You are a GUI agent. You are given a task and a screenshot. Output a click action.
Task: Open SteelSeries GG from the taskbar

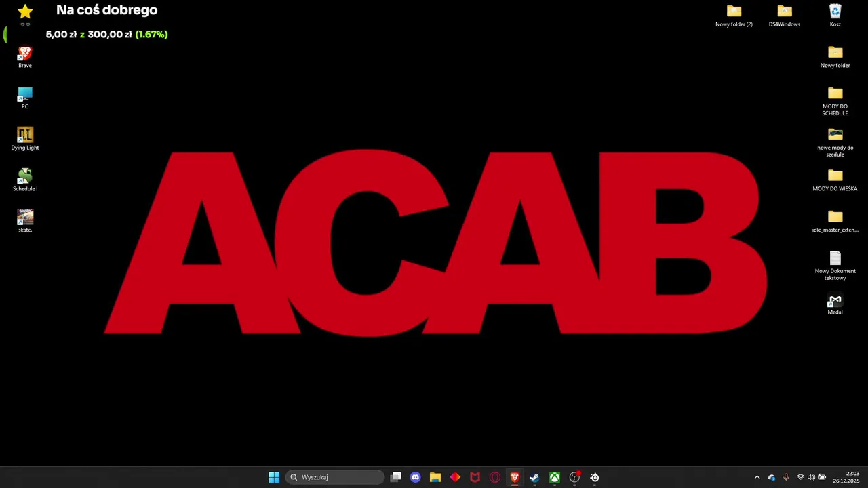595,477
